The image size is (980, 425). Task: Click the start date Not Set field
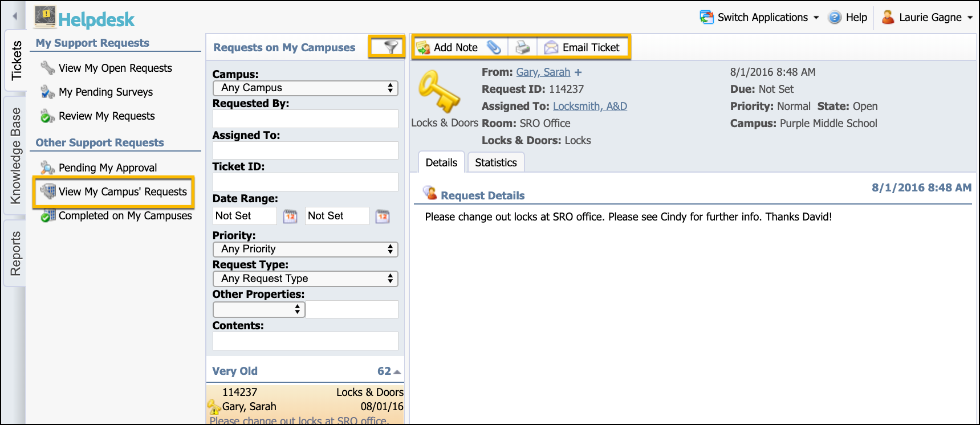coord(245,216)
